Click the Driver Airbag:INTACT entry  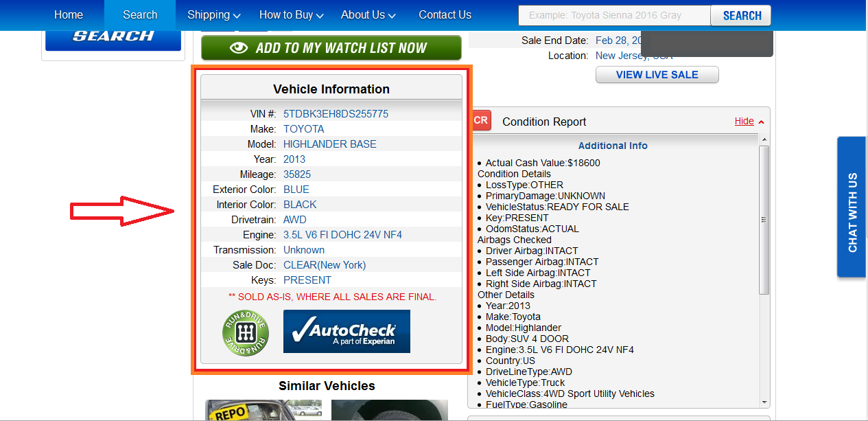[532, 251]
